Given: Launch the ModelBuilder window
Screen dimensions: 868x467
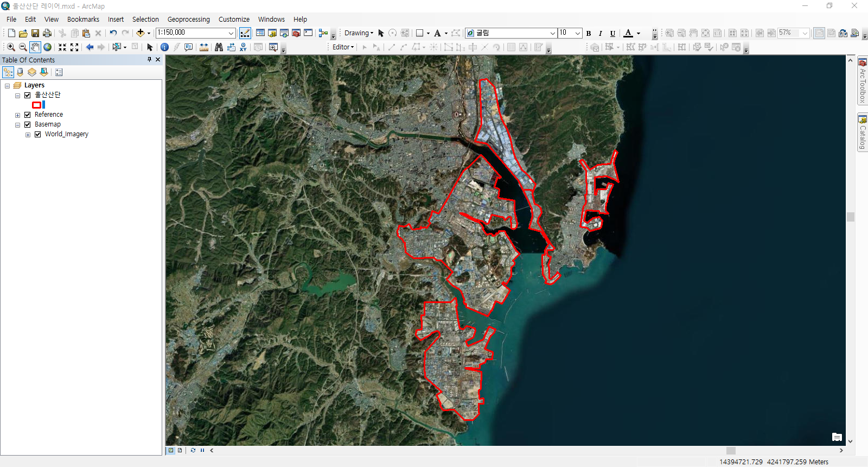Looking at the screenshot, I should pos(323,33).
